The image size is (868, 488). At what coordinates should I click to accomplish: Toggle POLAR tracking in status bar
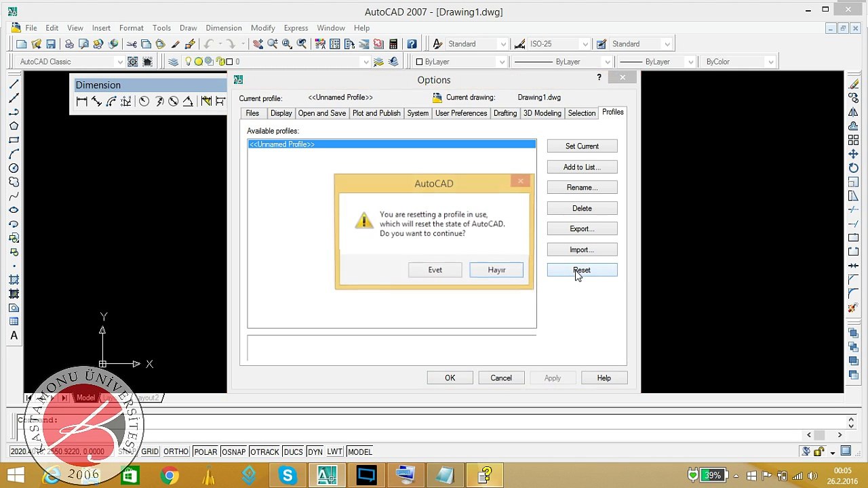pos(205,452)
